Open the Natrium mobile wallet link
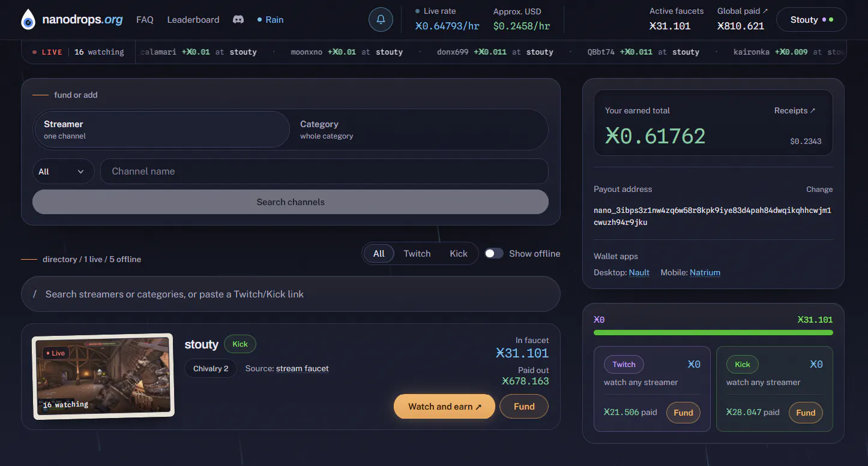868x466 pixels. click(x=705, y=272)
